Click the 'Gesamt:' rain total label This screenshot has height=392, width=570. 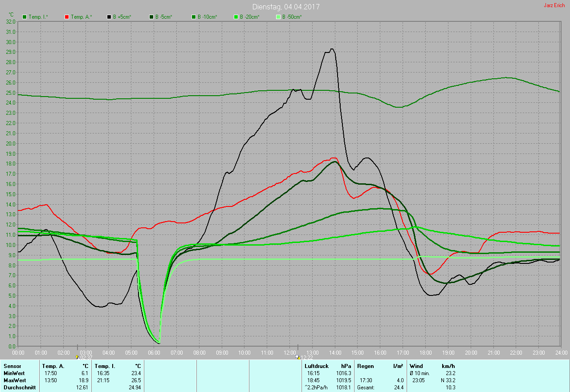[366, 388]
